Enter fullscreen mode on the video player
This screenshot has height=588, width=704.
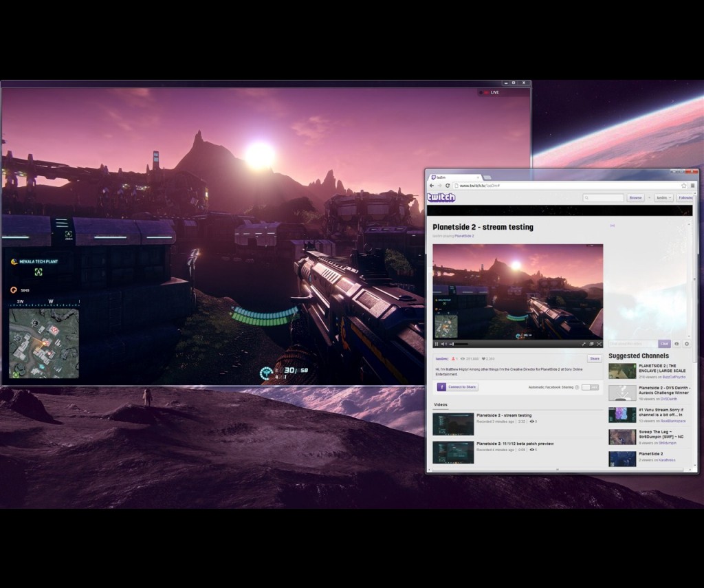(599, 344)
